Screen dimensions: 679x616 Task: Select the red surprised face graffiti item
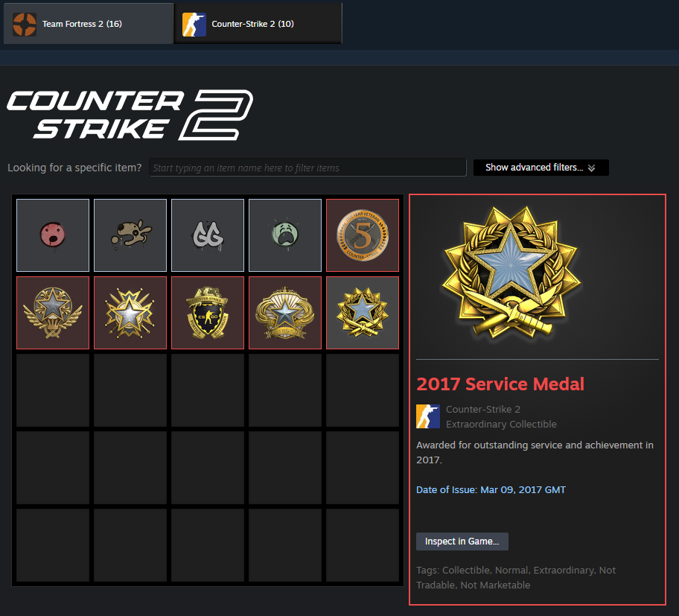click(x=53, y=235)
